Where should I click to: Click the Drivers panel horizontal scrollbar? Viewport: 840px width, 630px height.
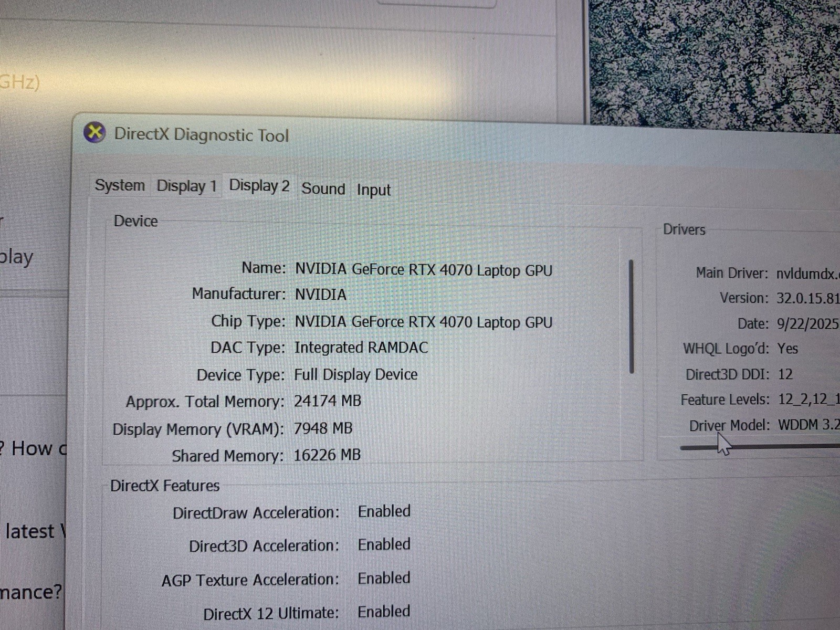(x=760, y=447)
